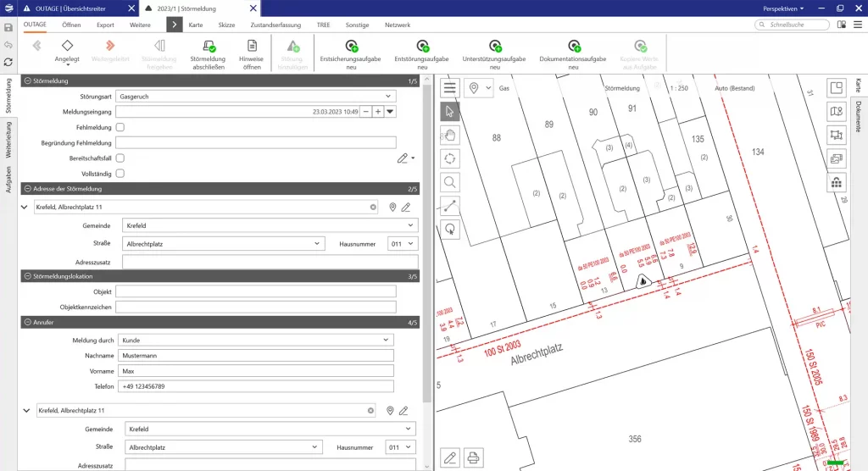
Task: Enable the Fehlmeldung checkbox
Action: click(120, 127)
